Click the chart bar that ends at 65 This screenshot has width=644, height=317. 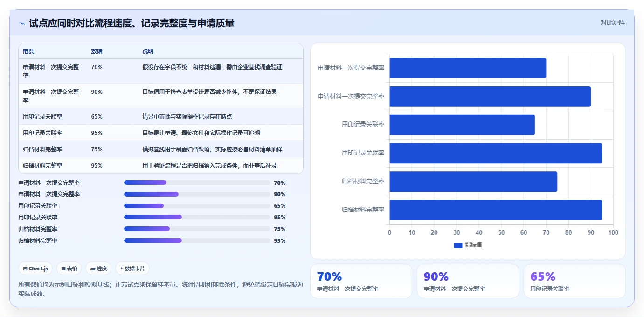coord(462,125)
